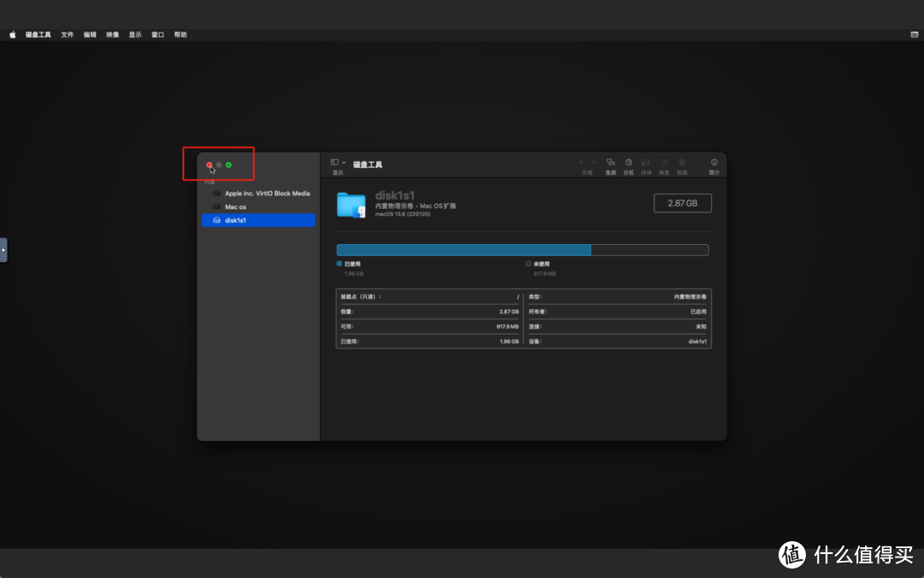Image resolution: width=924 pixels, height=578 pixels.
Task: Open the 映像 (Images) menu
Action: (113, 35)
